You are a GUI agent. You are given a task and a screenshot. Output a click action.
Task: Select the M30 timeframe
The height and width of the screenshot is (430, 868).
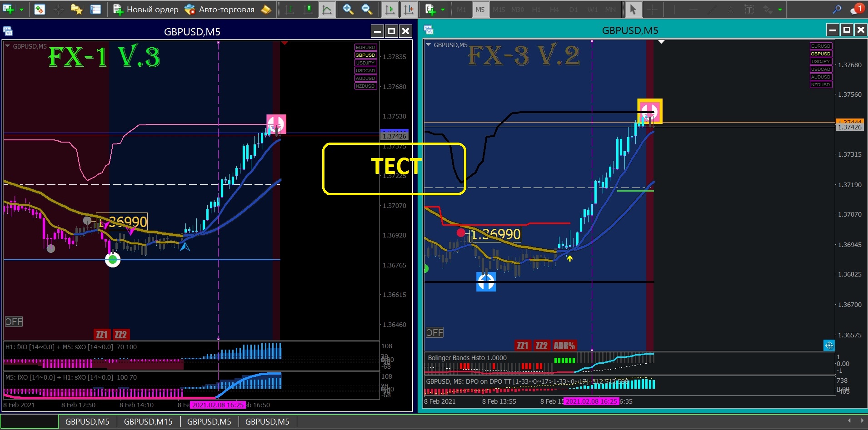[x=517, y=10]
